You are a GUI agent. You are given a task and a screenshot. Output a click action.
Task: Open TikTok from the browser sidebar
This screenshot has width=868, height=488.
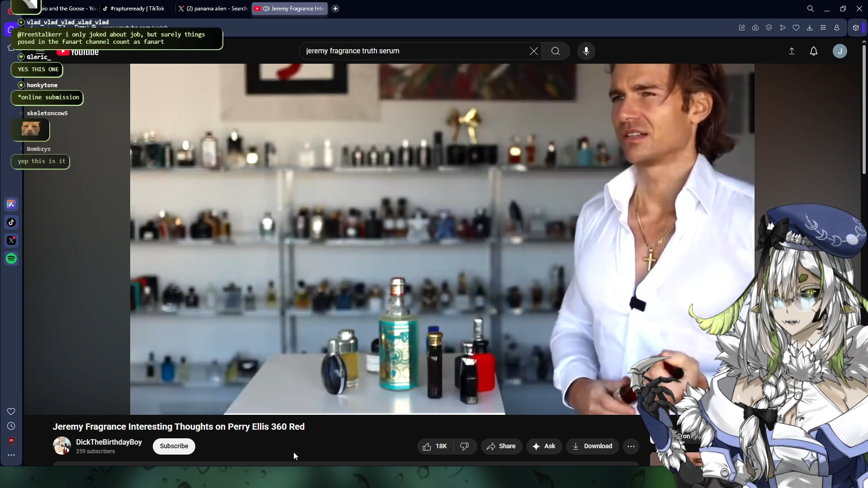(11, 222)
